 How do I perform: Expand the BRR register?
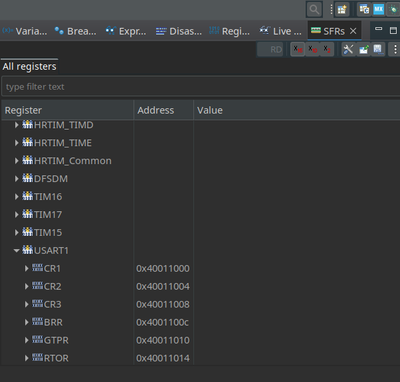(x=26, y=322)
